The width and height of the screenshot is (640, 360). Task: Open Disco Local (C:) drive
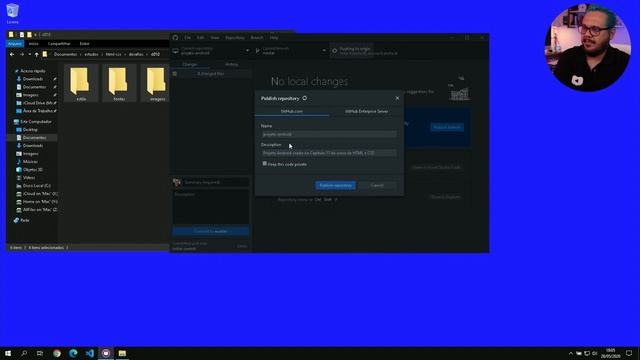tap(37, 186)
